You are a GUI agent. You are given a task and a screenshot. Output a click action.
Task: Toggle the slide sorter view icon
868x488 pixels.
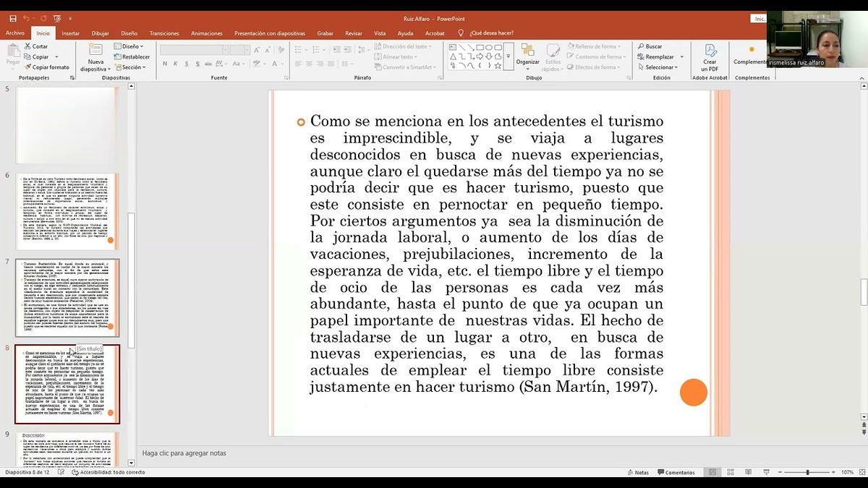[x=730, y=472]
